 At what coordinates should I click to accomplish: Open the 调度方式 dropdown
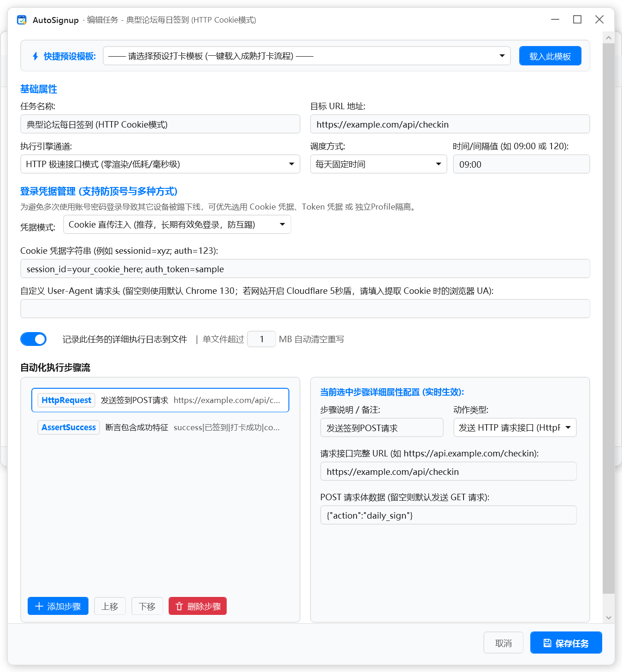[378, 164]
